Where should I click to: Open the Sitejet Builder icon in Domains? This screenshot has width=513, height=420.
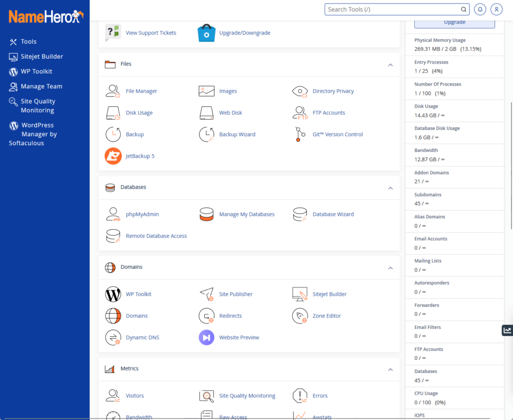point(300,294)
